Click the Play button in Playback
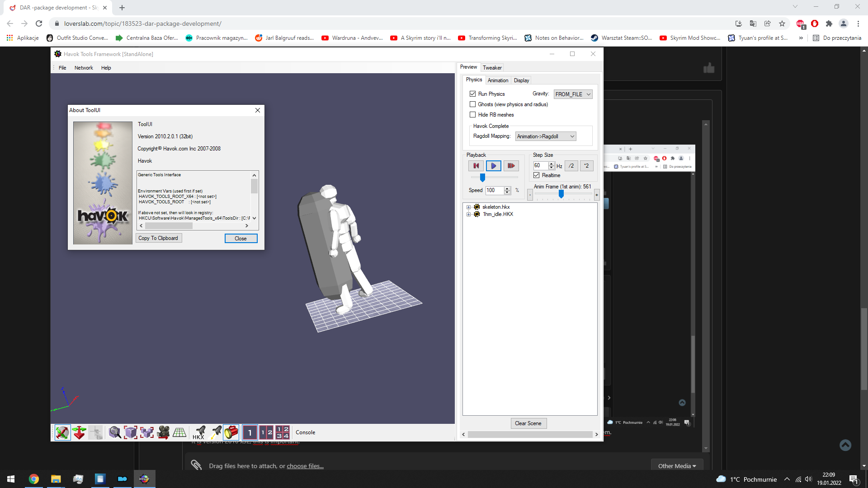Viewport: 868px width, 488px height. coord(494,166)
